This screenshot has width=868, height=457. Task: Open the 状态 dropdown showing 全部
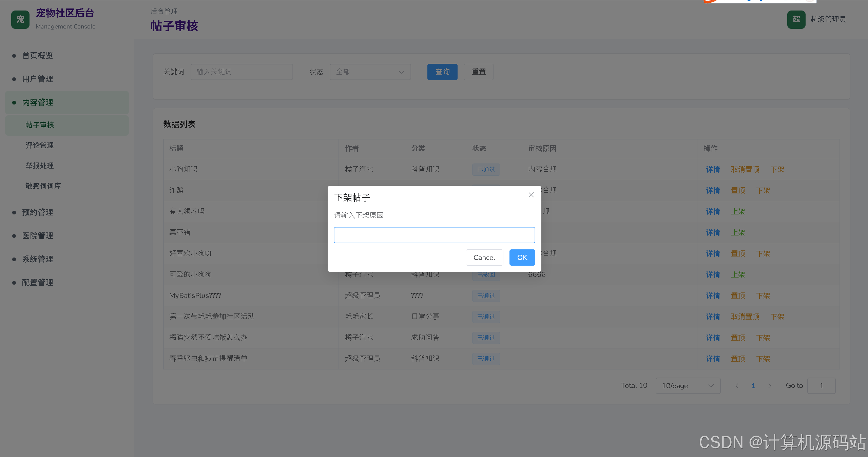[370, 72]
